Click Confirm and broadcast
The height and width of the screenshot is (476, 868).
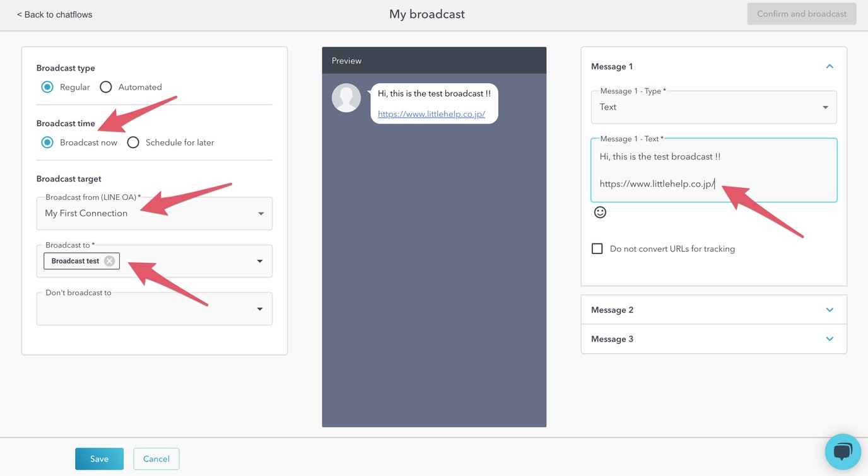point(801,13)
